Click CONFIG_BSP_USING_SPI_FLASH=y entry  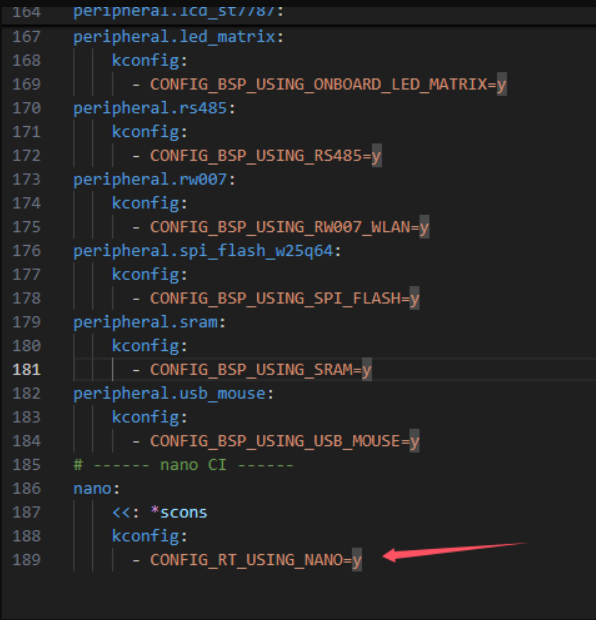(x=284, y=299)
